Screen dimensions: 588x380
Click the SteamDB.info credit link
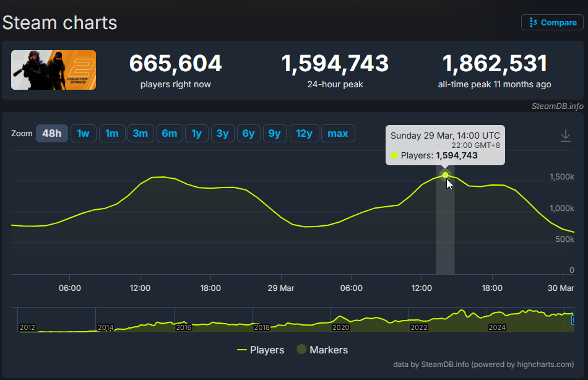557,106
